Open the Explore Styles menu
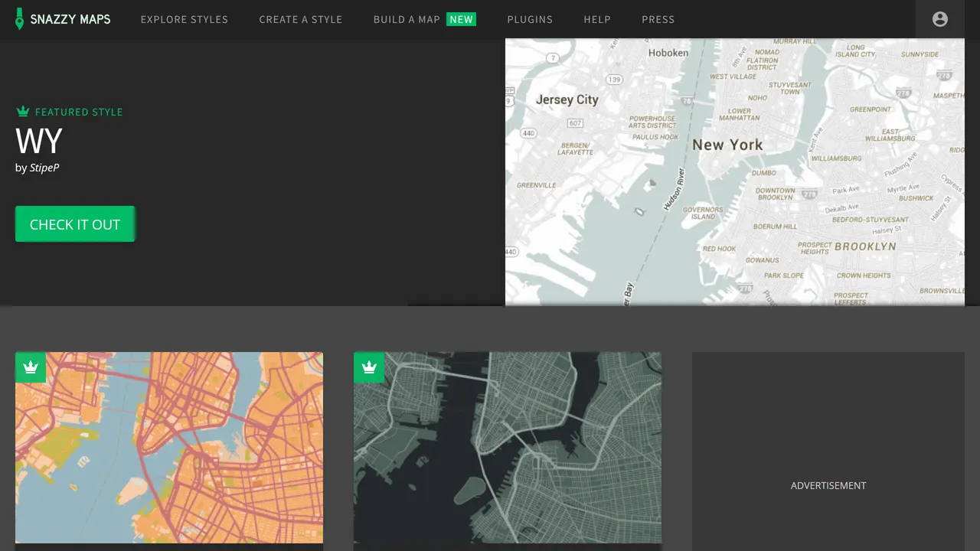 (185, 19)
